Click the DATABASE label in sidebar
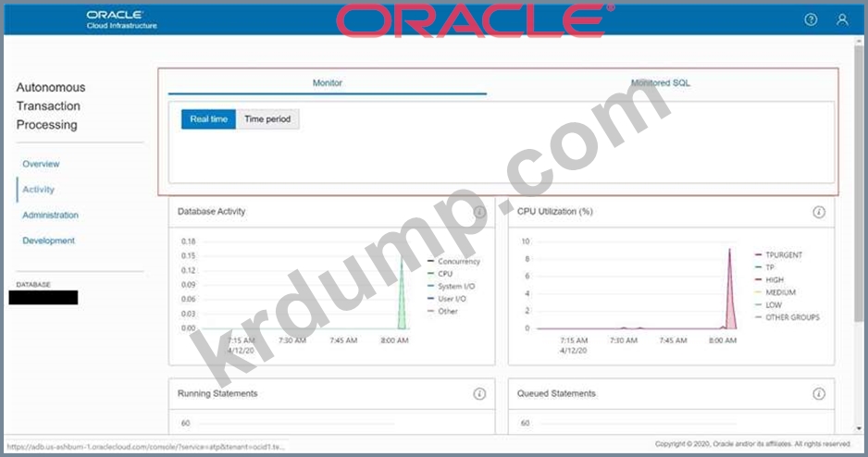Screen dimensions: 868x457 pyautogui.click(x=33, y=284)
